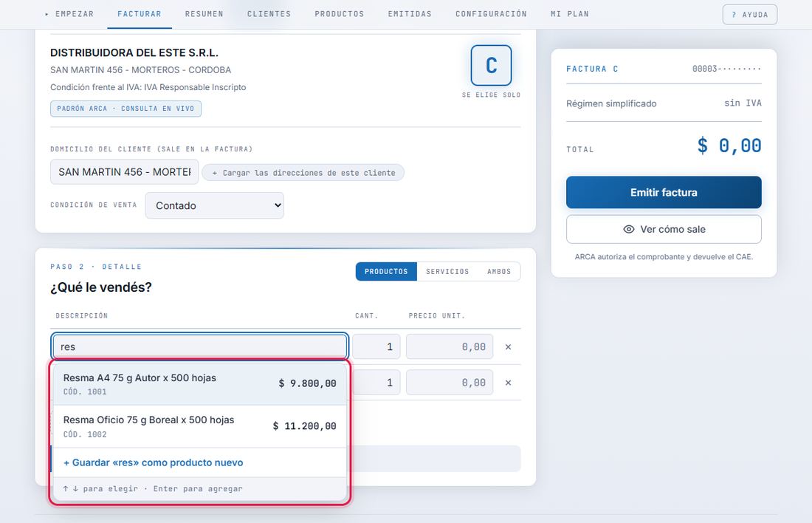
Task: Select the Productos detail toggle
Action: [x=386, y=272]
